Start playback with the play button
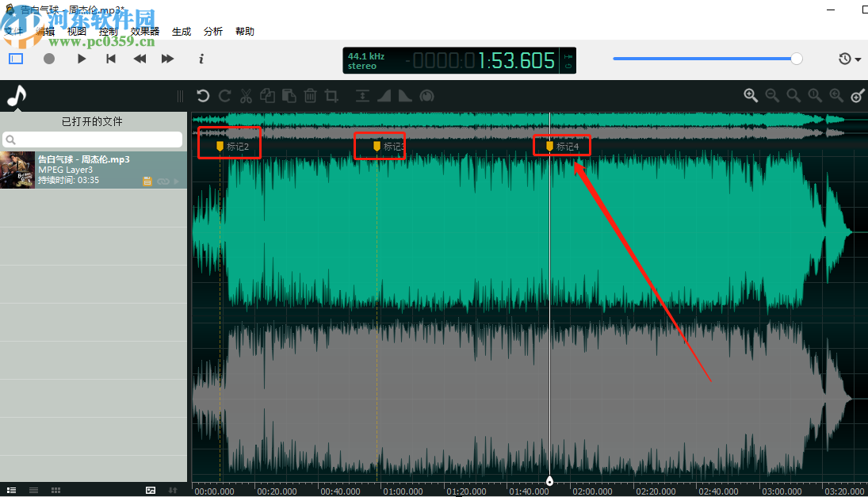 pyautogui.click(x=82, y=59)
